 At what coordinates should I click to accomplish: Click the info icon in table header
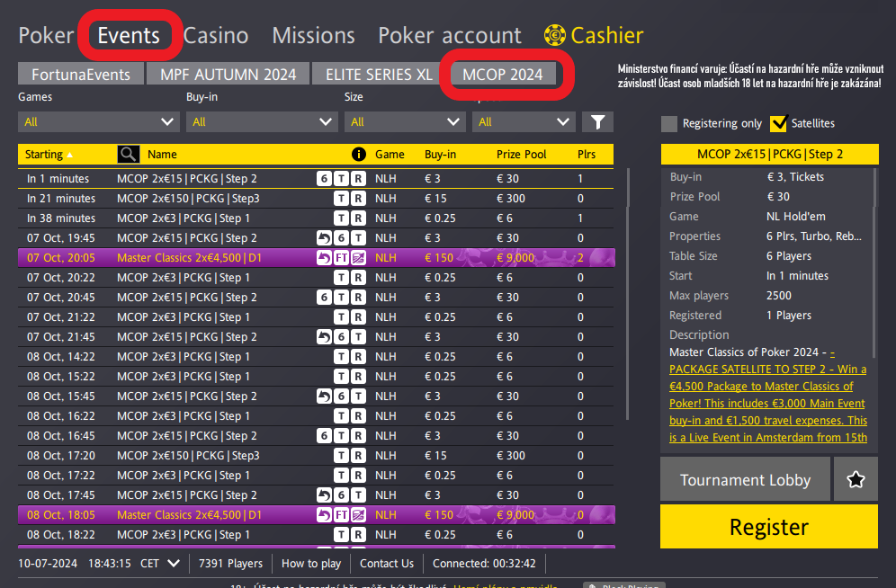pos(358,154)
